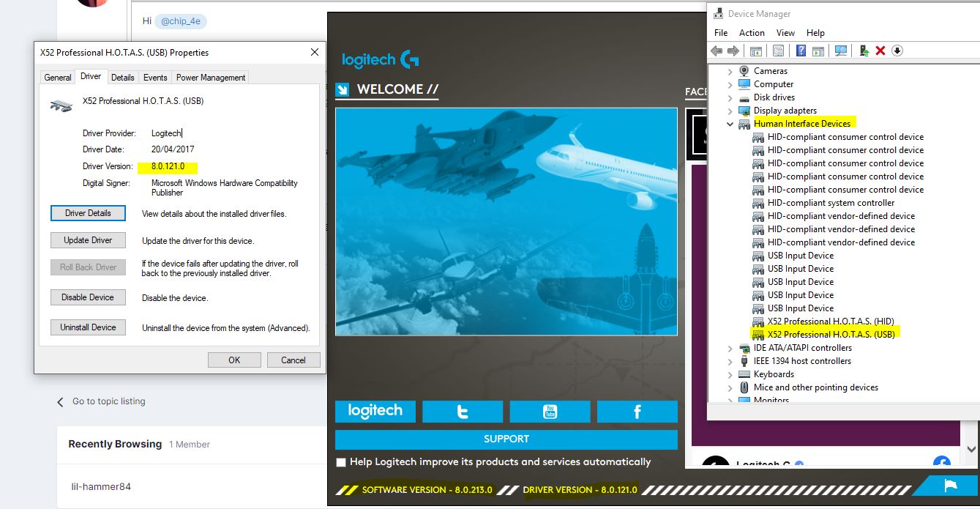
Task: Click the Logitech G logo in welcome window
Action: (381, 59)
